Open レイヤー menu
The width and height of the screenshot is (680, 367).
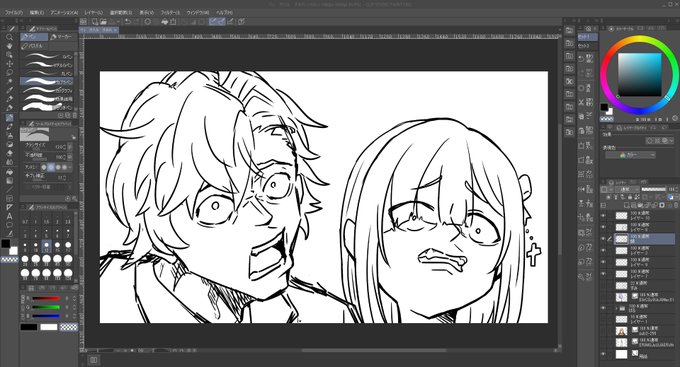click(x=94, y=13)
